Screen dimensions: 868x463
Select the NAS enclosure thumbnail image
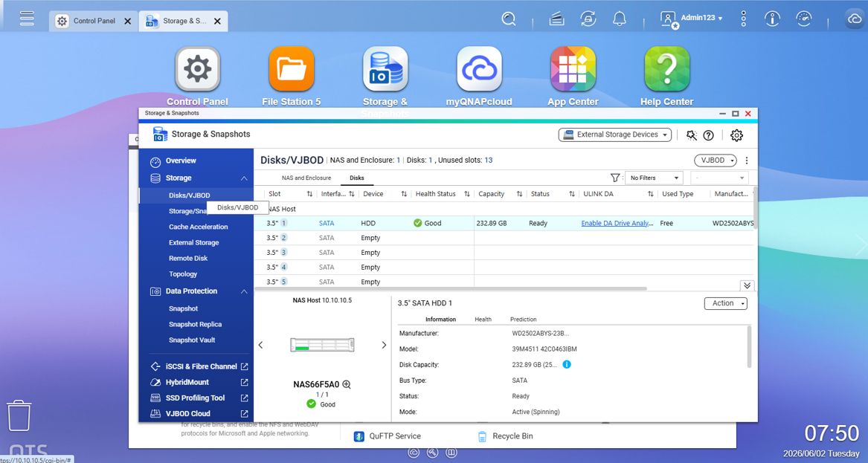coord(322,345)
